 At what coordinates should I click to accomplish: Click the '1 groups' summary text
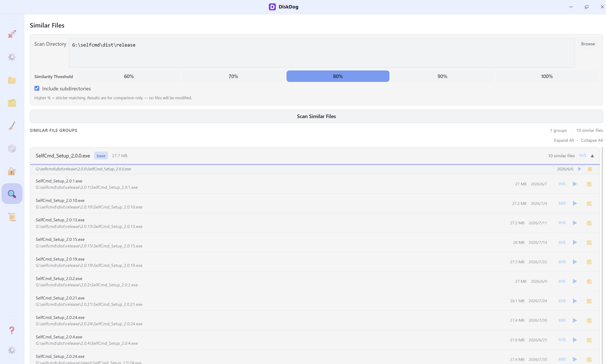(558, 131)
